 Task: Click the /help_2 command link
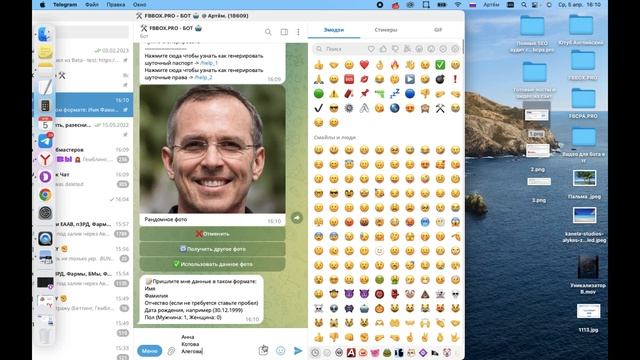click(x=203, y=77)
